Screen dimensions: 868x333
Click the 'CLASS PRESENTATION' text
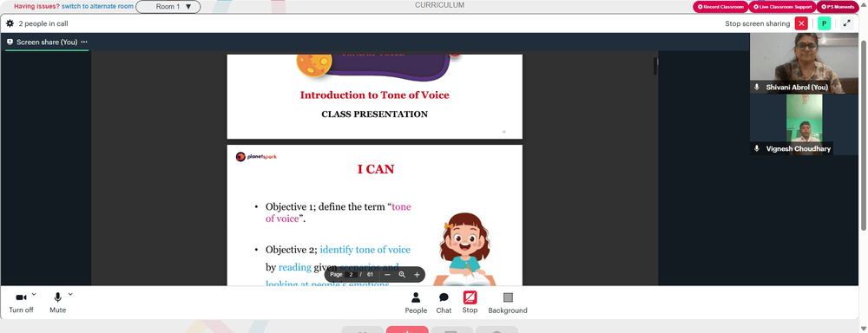tap(375, 114)
